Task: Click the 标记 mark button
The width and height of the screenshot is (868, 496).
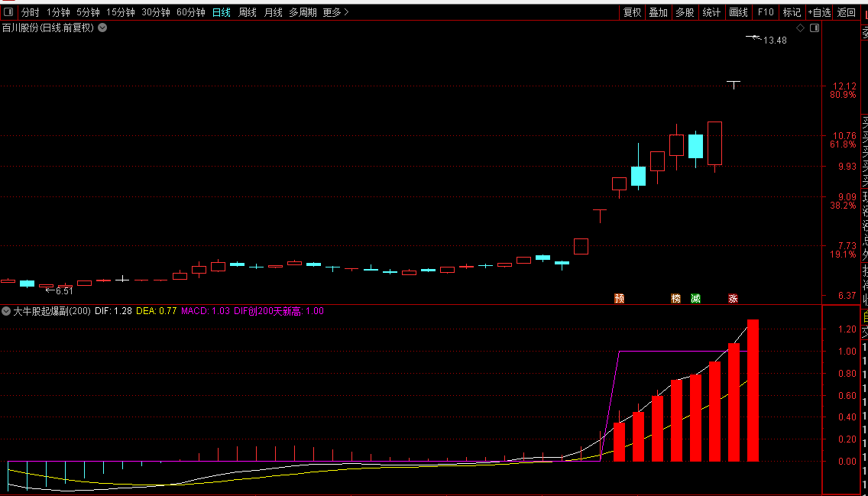Action: tap(792, 12)
